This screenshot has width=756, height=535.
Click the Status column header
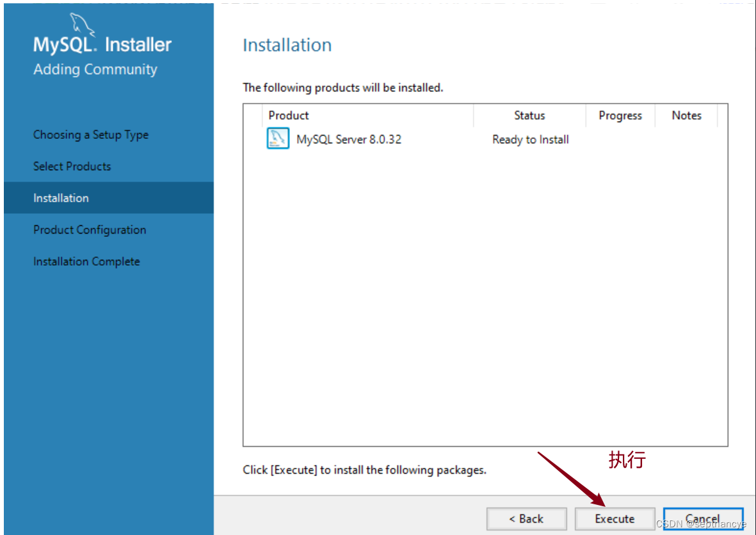point(529,116)
